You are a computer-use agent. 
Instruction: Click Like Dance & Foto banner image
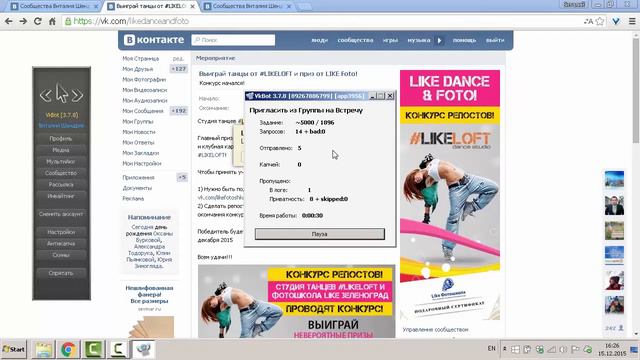[450, 195]
